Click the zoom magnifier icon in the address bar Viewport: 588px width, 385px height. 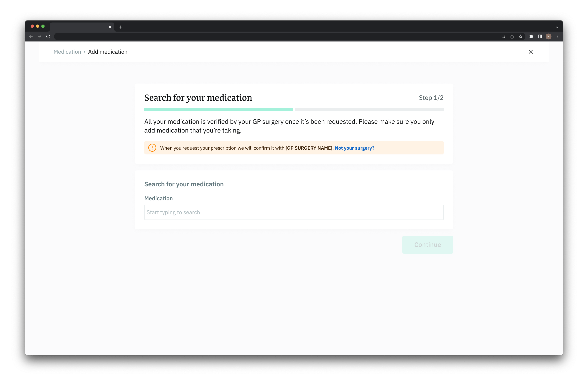tap(503, 37)
